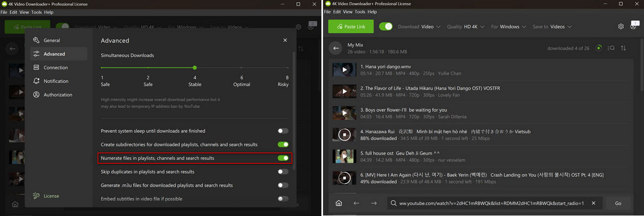
Task: Click in-app browser forward arrow
Action: coord(374,204)
